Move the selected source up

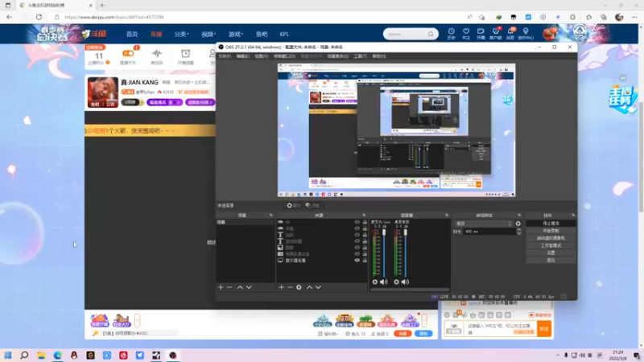click(x=309, y=287)
